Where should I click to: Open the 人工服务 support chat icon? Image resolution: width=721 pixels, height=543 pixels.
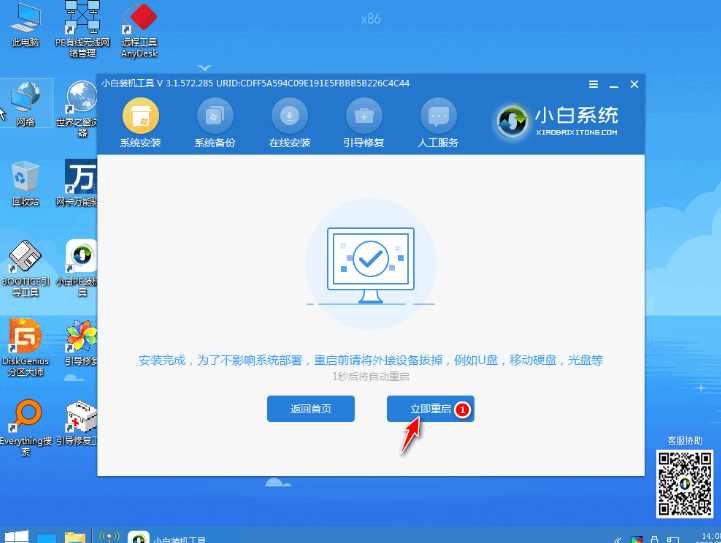tap(438, 123)
